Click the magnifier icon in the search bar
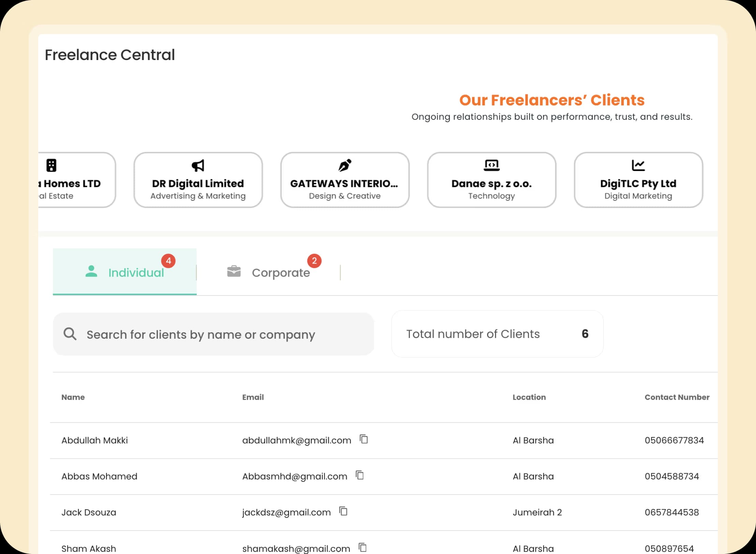756x554 pixels. pos(70,334)
